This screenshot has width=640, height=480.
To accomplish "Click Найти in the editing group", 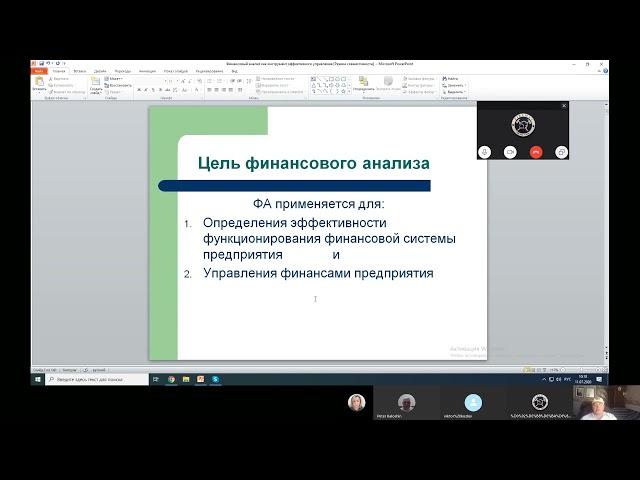I will 453,78.
